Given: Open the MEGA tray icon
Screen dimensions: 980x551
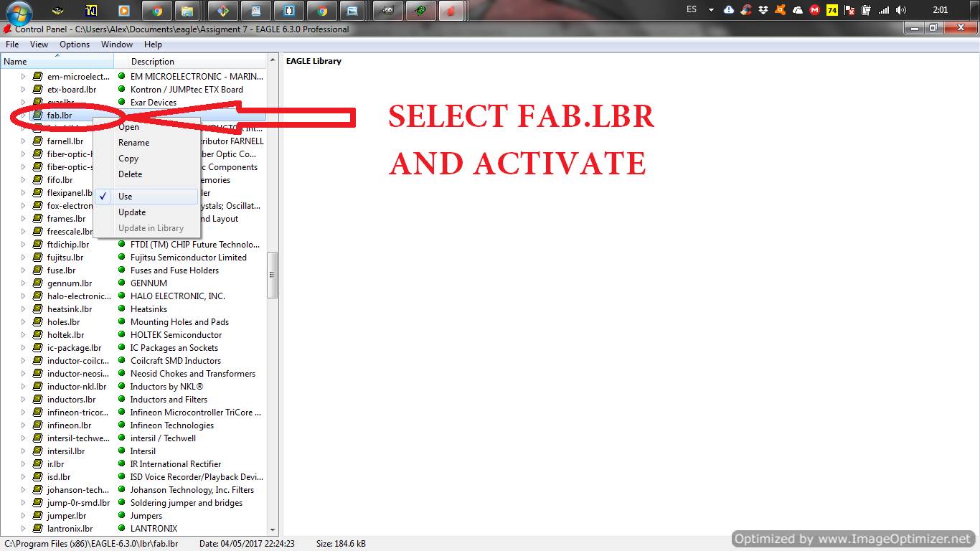Looking at the screenshot, I should click(x=814, y=10).
